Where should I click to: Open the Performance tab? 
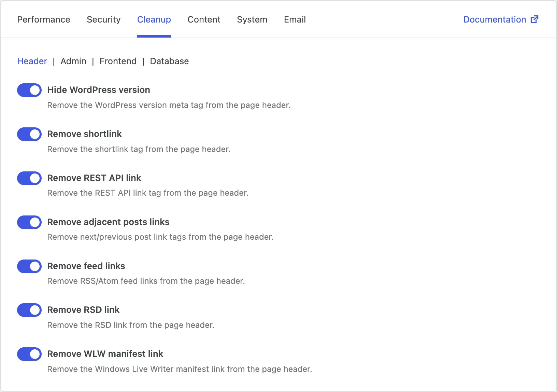pyautogui.click(x=44, y=19)
